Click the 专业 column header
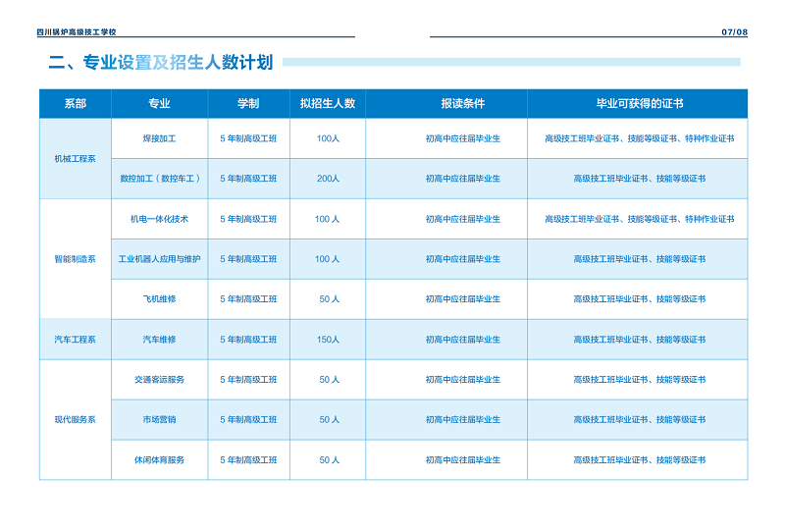 [159, 104]
